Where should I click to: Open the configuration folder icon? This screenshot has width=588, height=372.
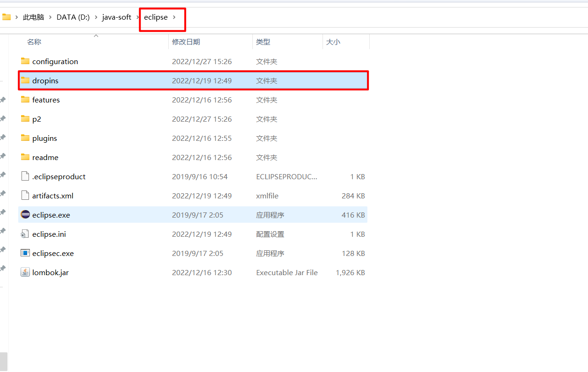25,61
